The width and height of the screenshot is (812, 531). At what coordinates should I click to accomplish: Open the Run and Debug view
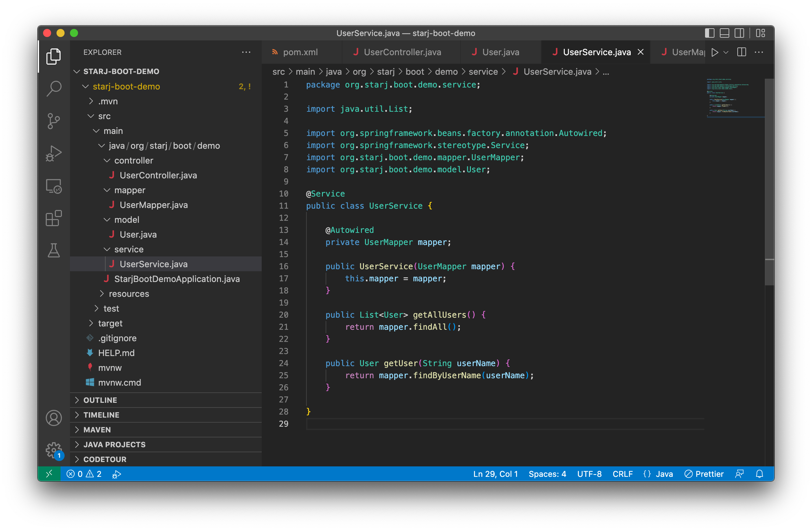(53, 153)
